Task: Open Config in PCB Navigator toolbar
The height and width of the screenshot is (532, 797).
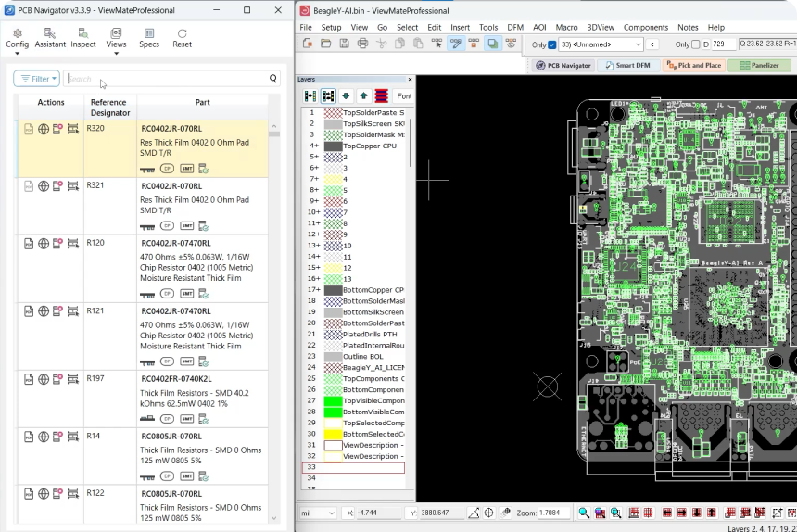Action: pyautogui.click(x=18, y=39)
